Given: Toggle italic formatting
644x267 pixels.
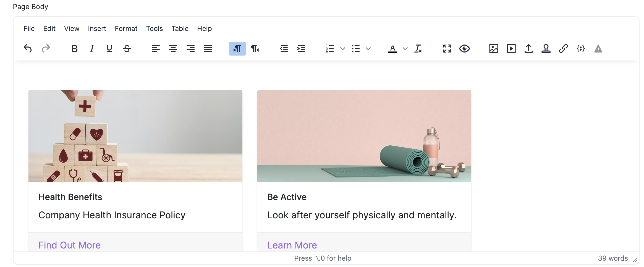Looking at the screenshot, I should (x=92, y=49).
